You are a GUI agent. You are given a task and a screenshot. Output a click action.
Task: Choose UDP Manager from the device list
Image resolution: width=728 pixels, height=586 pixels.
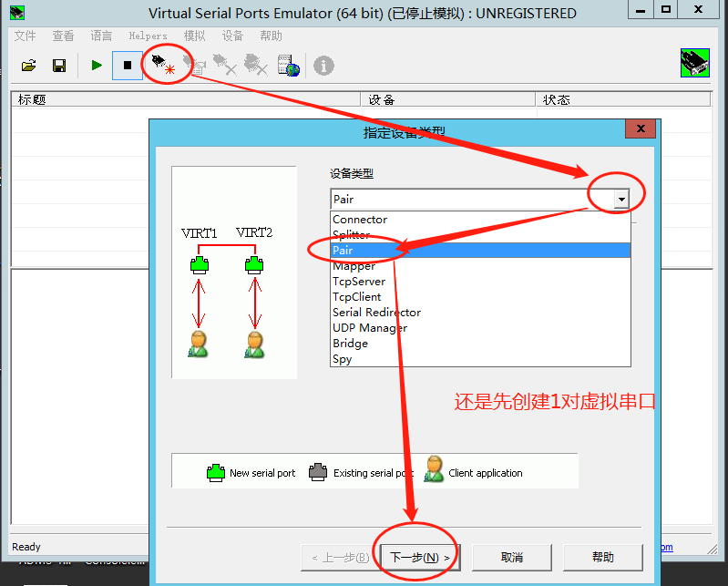pos(480,328)
